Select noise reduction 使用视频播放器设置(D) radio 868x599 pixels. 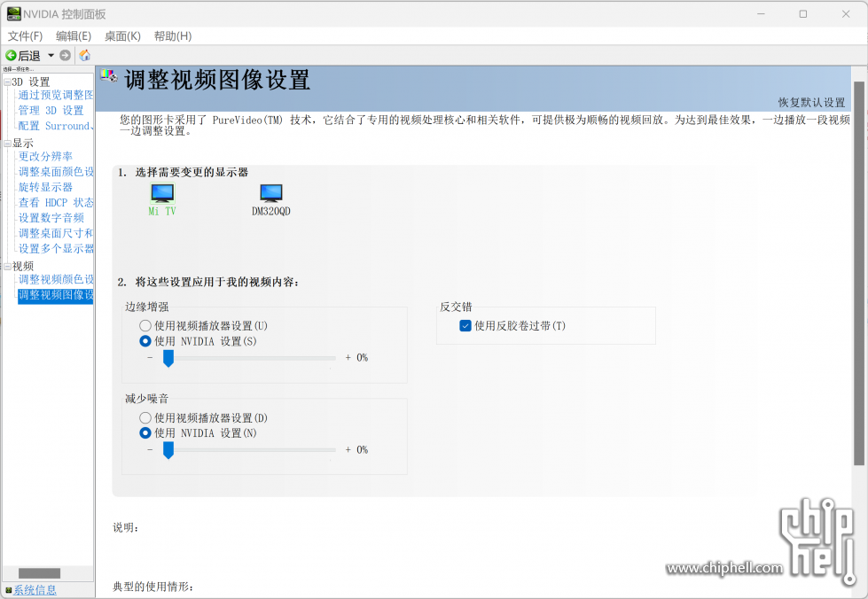point(145,417)
